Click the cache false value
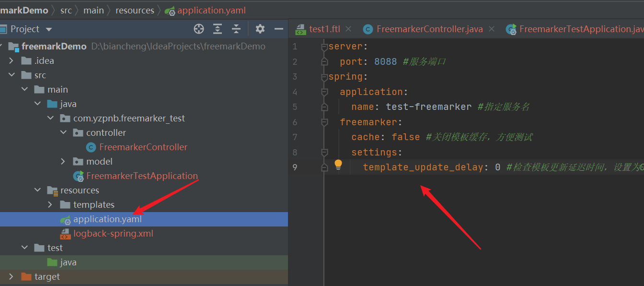Screen dimensions: 644x286 [x=406, y=137]
